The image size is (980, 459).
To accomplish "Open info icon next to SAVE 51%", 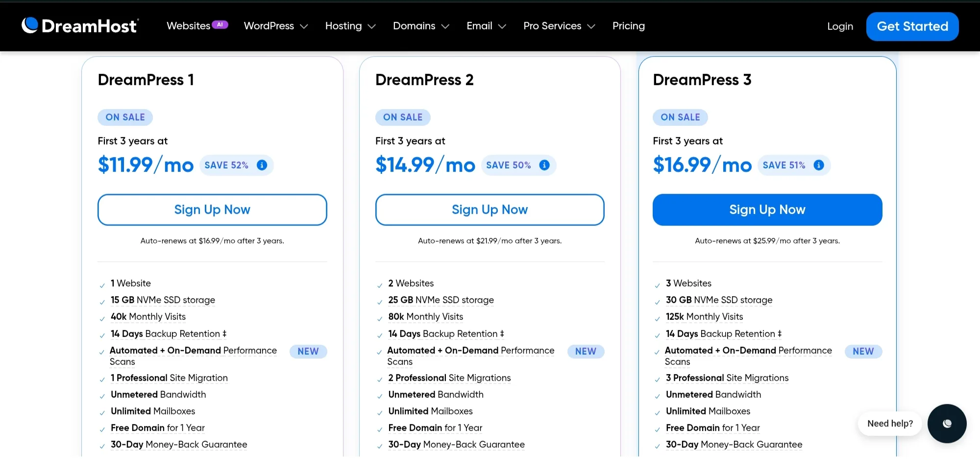I will (x=819, y=165).
